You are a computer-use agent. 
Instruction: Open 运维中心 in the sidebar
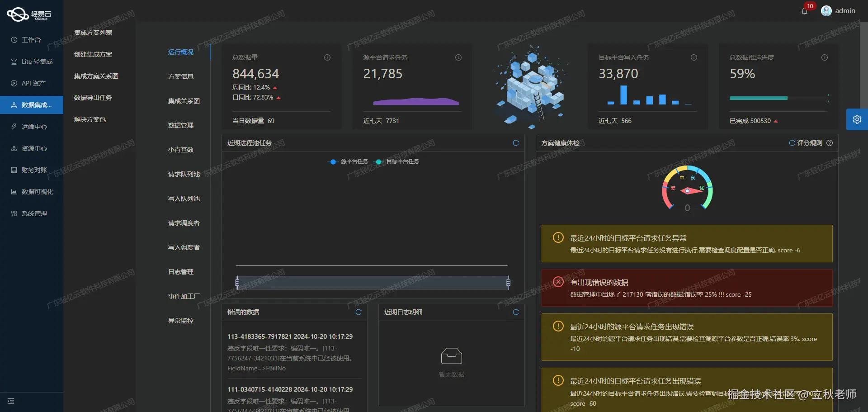[32, 127]
